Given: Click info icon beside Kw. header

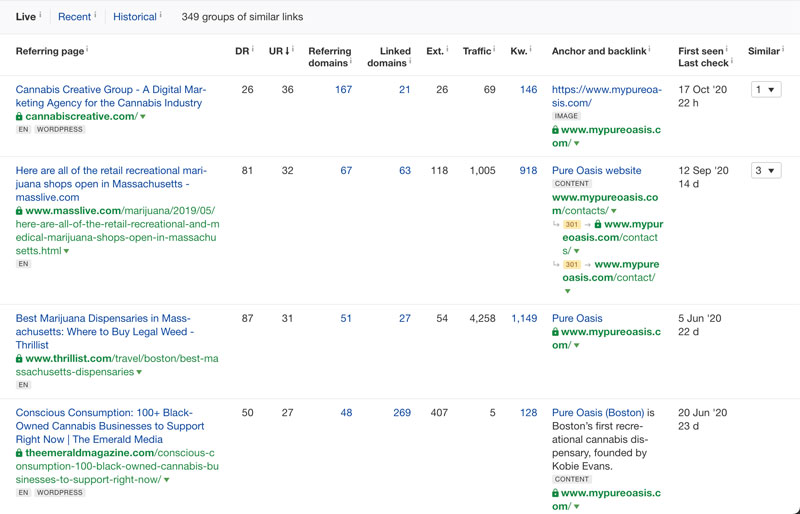Looking at the screenshot, I should (529, 49).
